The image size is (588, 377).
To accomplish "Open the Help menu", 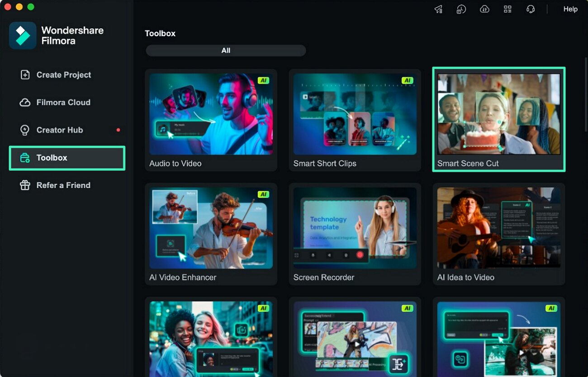I will [570, 9].
